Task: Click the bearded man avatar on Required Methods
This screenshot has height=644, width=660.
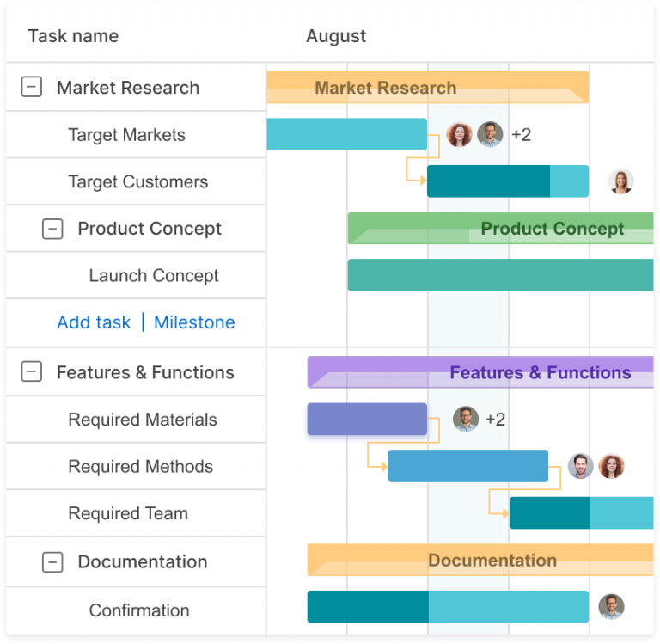Action: pyautogui.click(x=580, y=466)
